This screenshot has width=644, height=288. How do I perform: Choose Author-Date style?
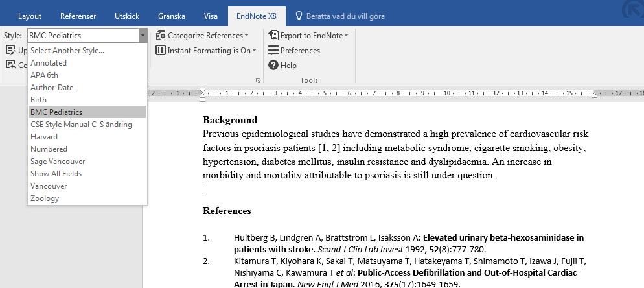(x=87, y=88)
